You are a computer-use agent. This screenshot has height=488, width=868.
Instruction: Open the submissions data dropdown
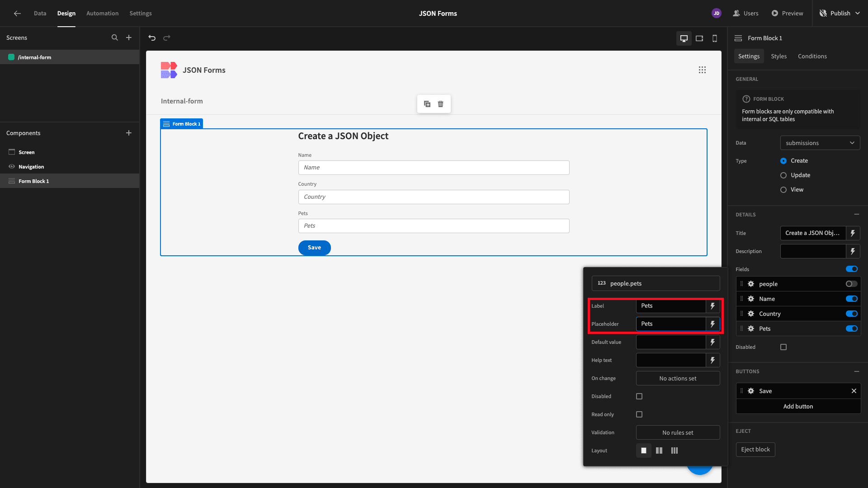pos(820,143)
